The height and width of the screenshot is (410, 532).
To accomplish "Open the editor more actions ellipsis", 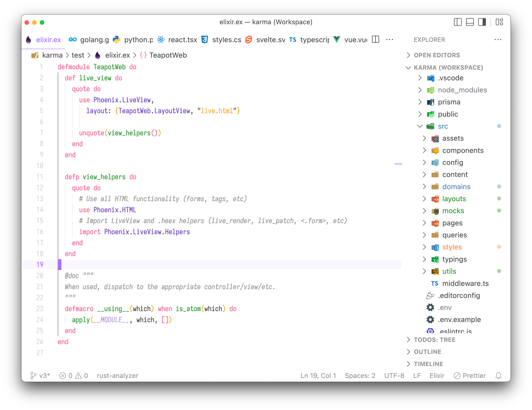I will point(389,40).
